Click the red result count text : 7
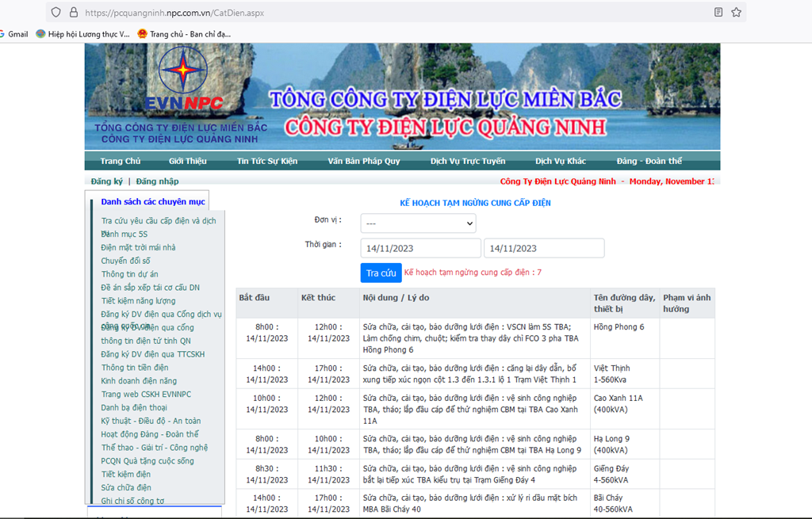Screen dimensions: 812x519 (x=473, y=272)
